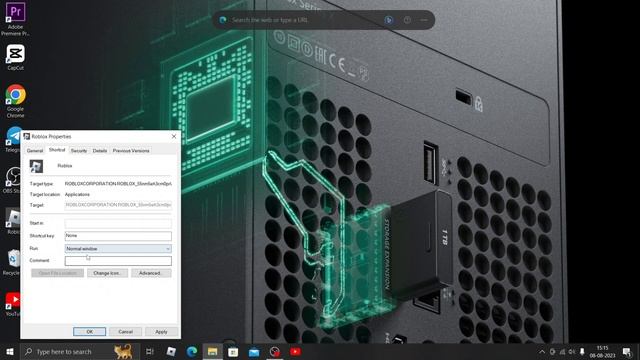Screen dimensions: 640x360
Task: Open the Windows Start menu
Action: (x=10, y=351)
